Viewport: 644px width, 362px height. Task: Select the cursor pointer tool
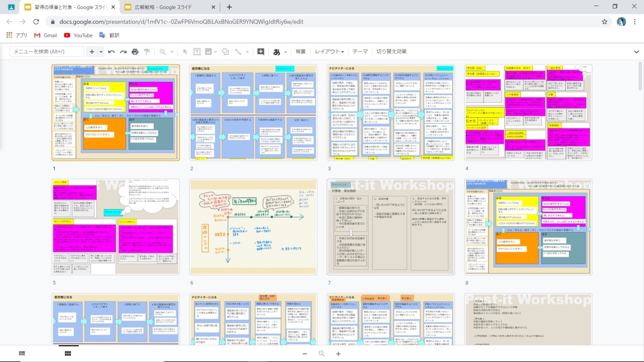[x=185, y=52]
